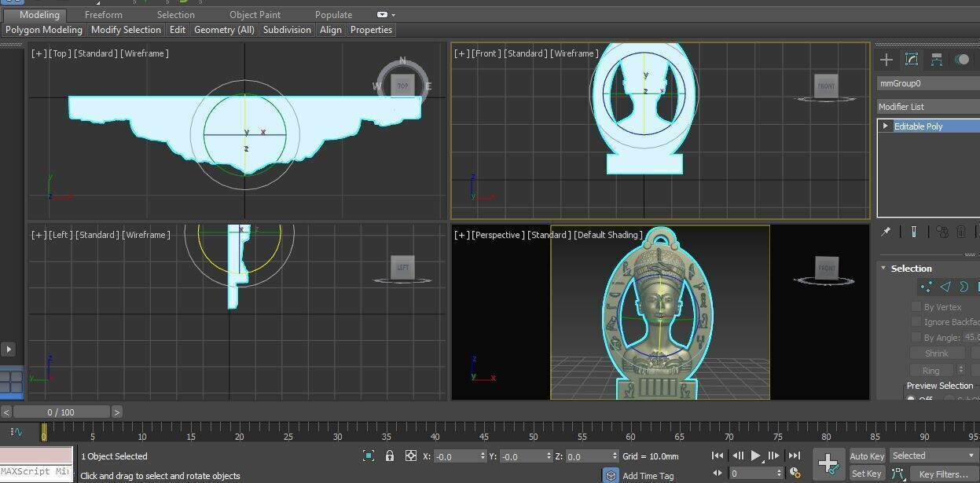Click the viewport layout tab icon
Screen dimensions: 980x483
pos(12,382)
